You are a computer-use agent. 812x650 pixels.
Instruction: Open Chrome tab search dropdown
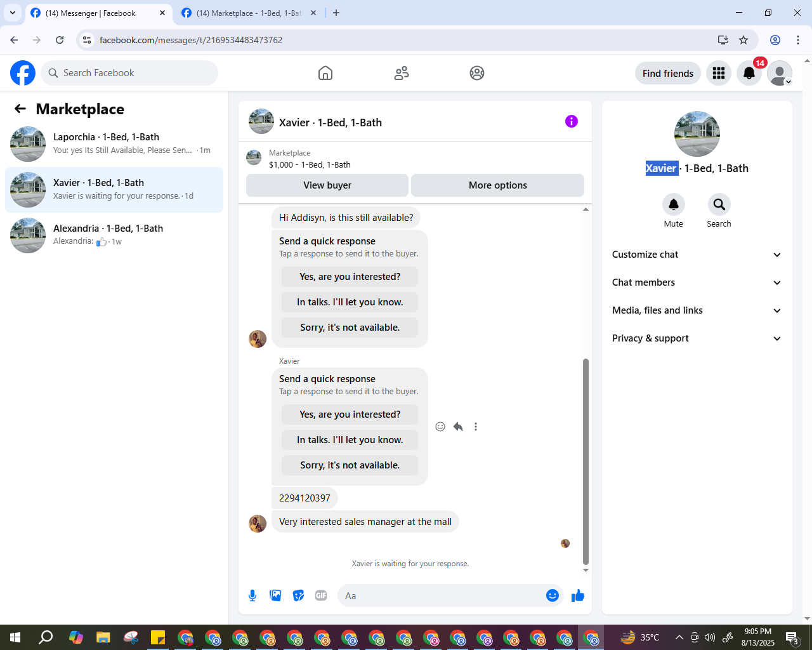click(13, 13)
